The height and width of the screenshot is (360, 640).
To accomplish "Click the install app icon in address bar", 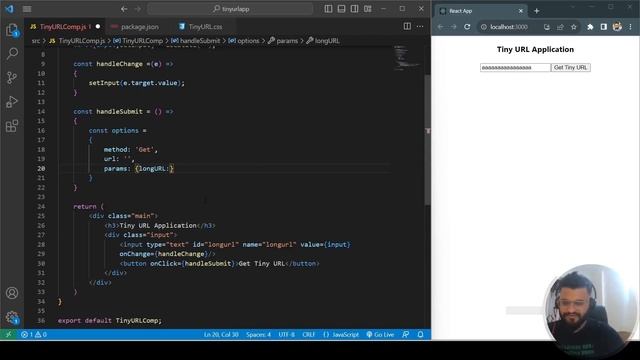I will (x=547, y=27).
